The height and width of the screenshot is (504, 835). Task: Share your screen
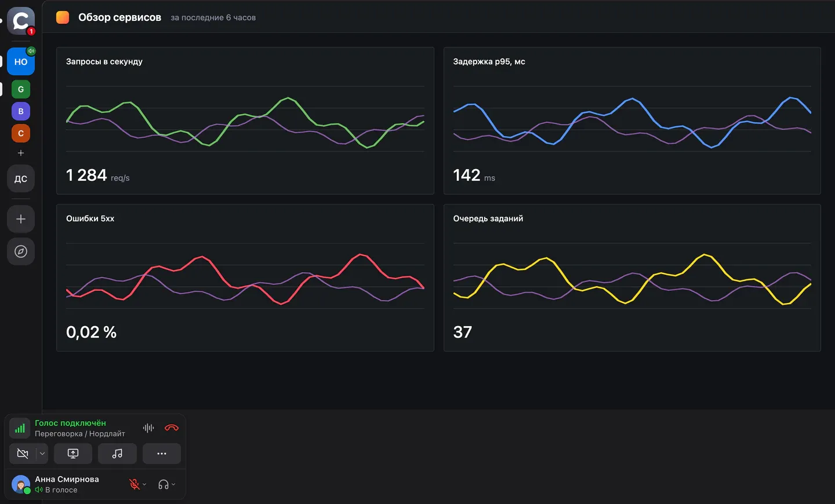(x=73, y=454)
